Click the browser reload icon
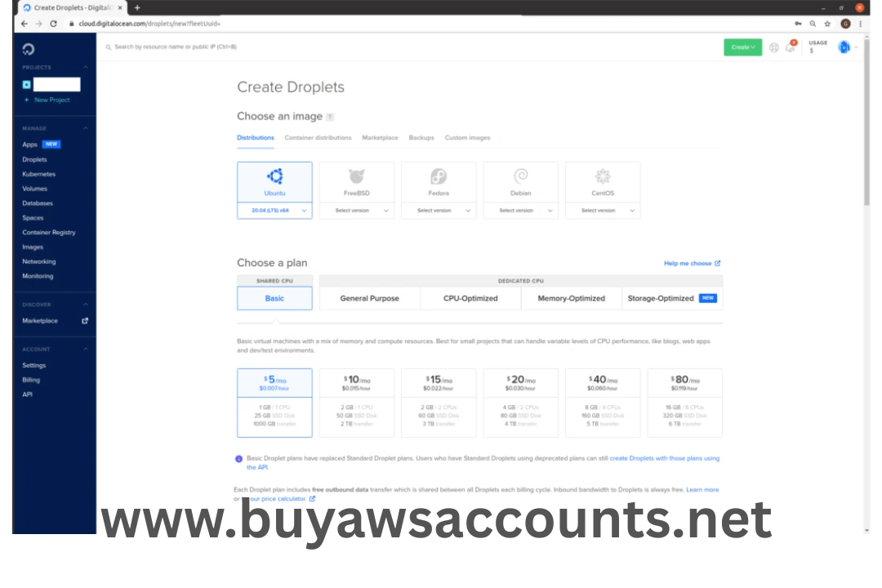Screen dimensions: 882x588 (x=53, y=24)
